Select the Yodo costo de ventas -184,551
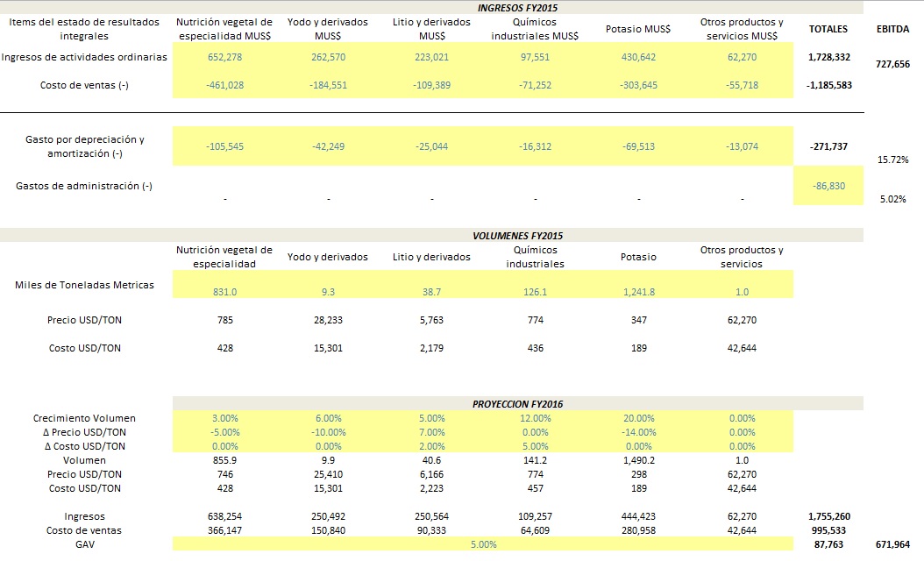Screen dimensions: 924x561 click(328, 85)
